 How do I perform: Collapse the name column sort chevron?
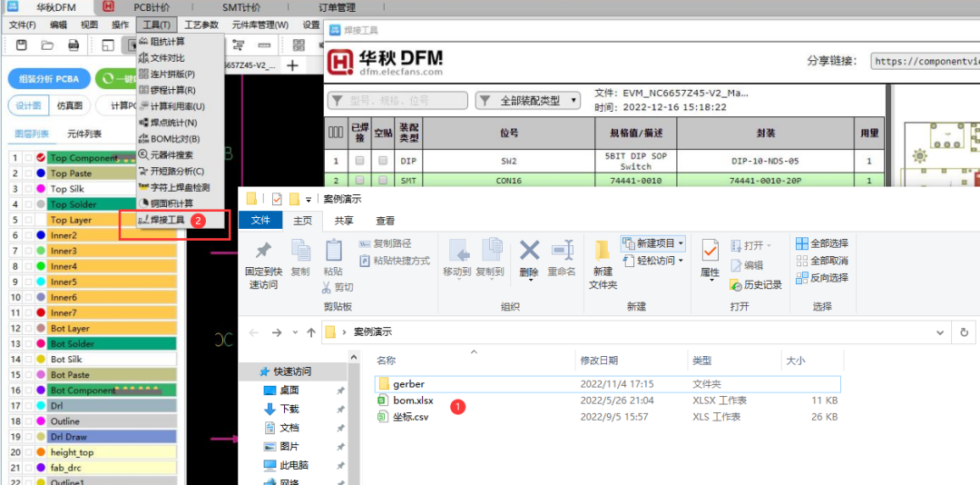point(473,352)
